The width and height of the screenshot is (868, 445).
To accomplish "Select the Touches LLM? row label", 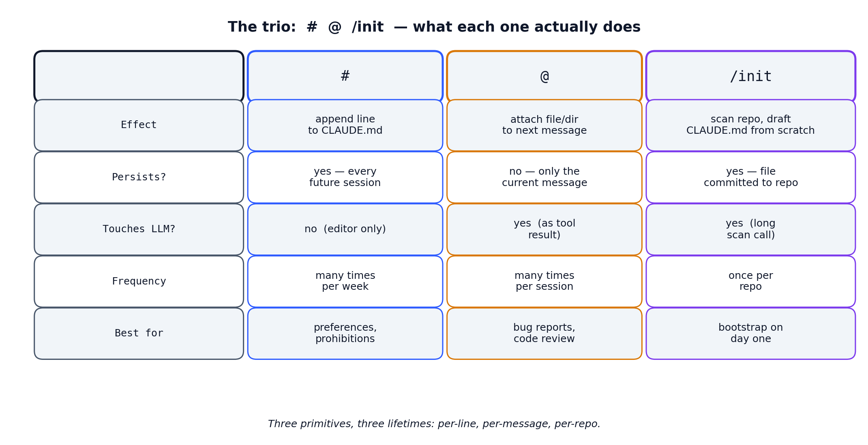I will point(139,229).
